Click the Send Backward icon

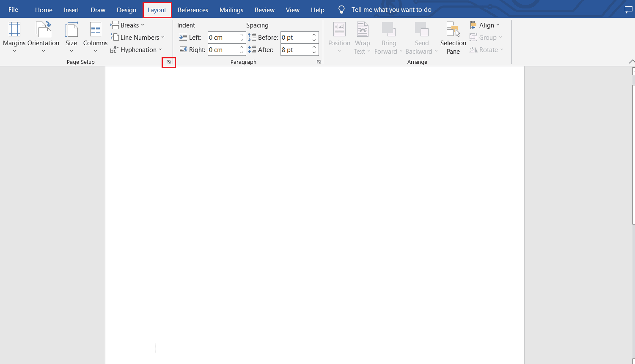[x=421, y=37]
